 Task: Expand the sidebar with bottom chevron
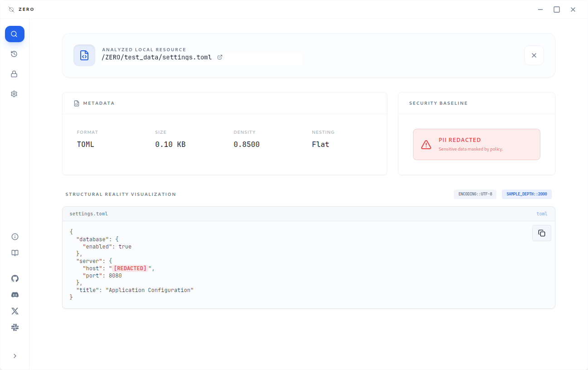click(15, 356)
